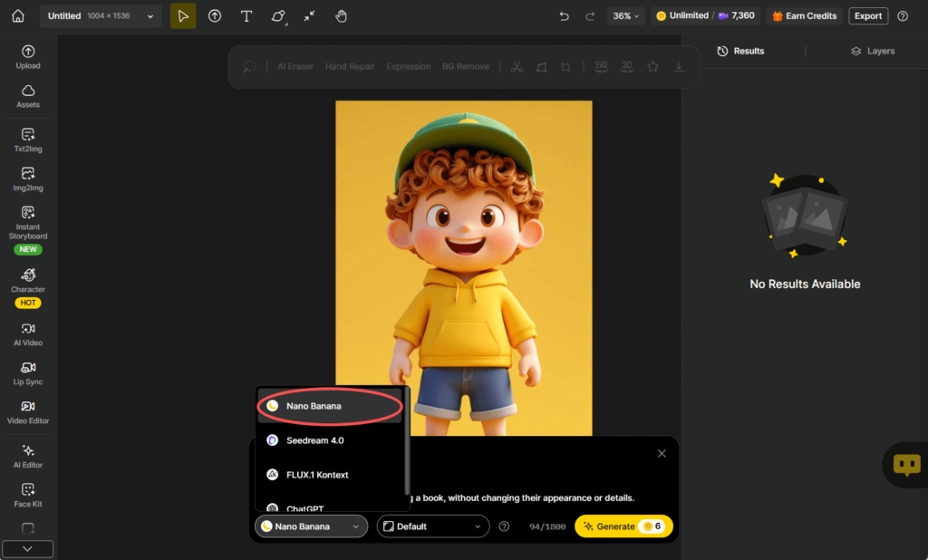
Task: Click the help question mark near Default
Action: (505, 526)
